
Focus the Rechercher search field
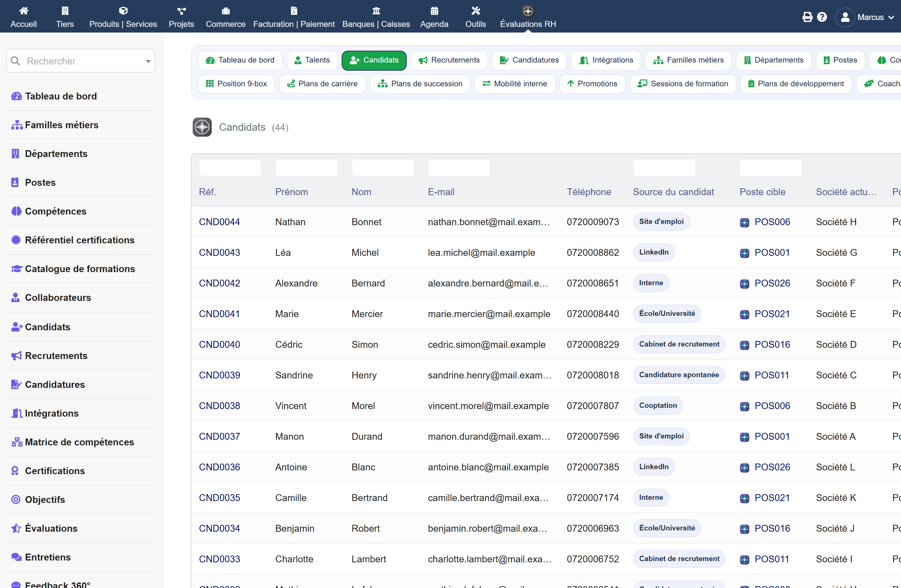point(81,61)
